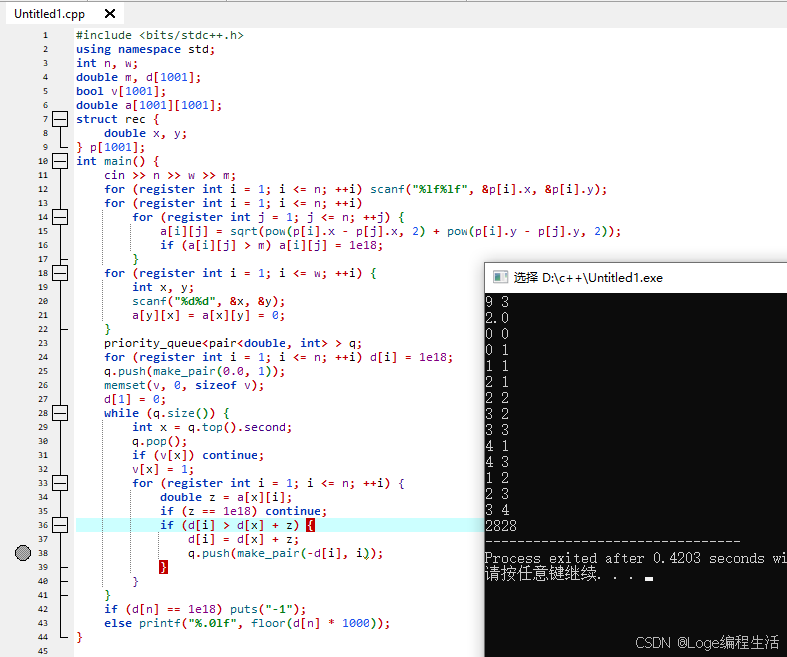Viewport: 787px width, 657px height.
Task: Click 'using namespace std;' on line 2
Action: click(146, 49)
